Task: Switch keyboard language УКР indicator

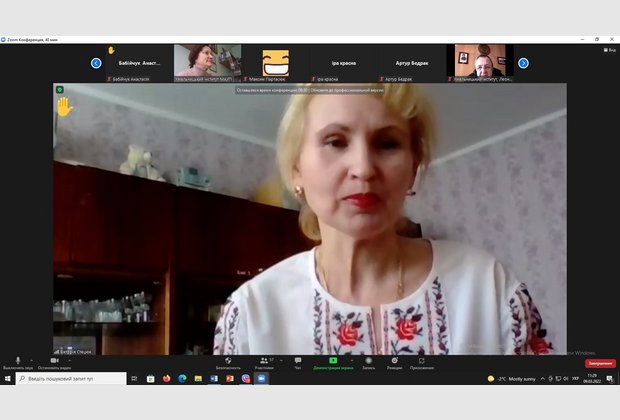Action: [x=575, y=379]
